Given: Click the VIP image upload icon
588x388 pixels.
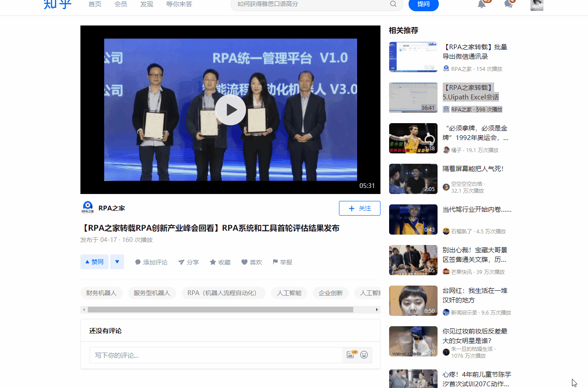Looking at the screenshot, I should [351, 355].
